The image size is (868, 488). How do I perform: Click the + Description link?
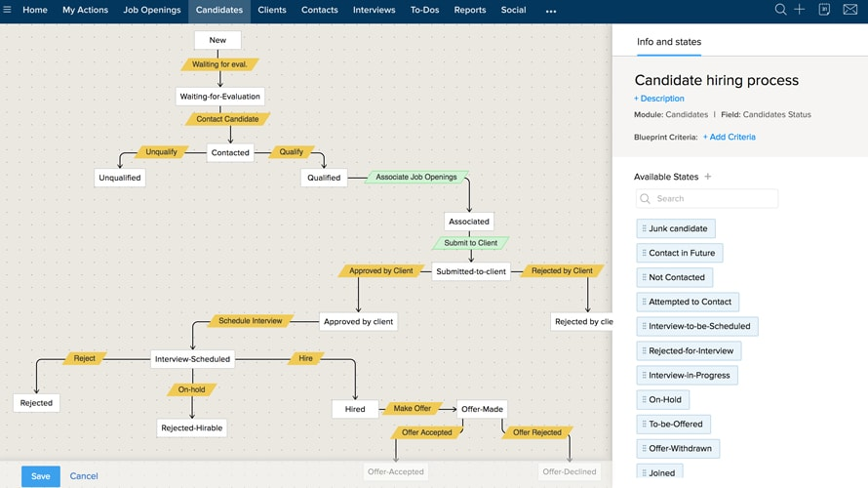click(x=659, y=99)
